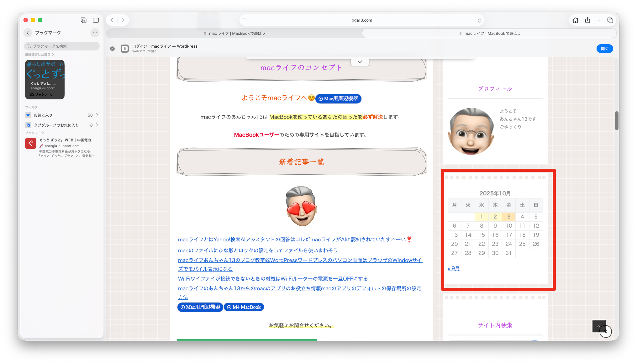This screenshot has width=637, height=364.
Task: Switch to the second mac ライフ tab
Action: (x=489, y=33)
